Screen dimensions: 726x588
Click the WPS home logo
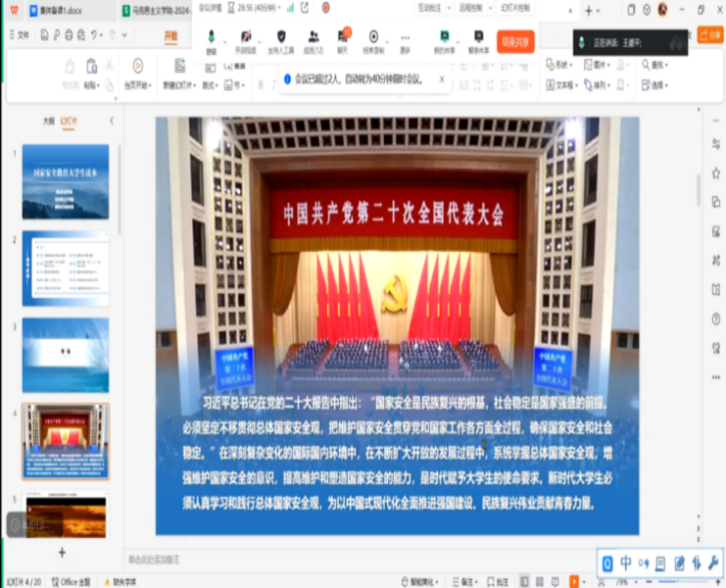14,10
